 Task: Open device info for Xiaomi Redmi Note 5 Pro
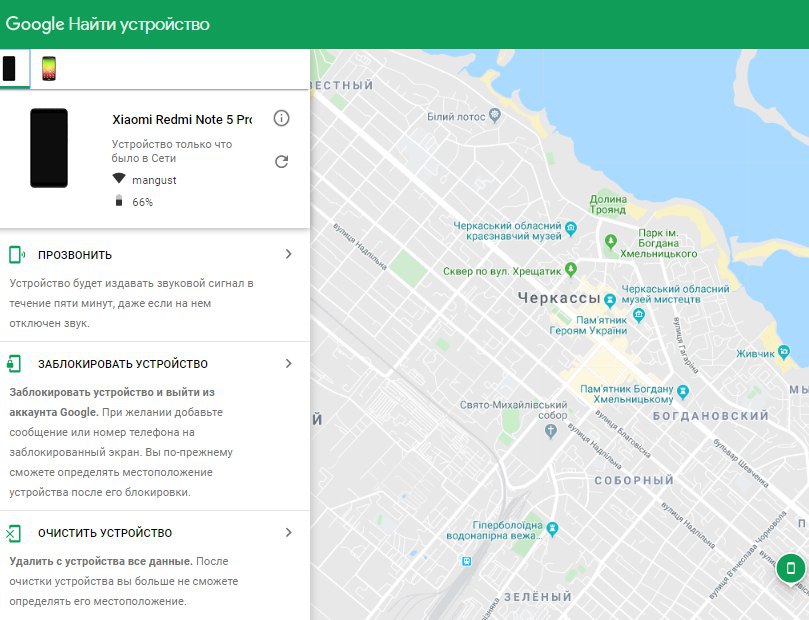(281, 118)
